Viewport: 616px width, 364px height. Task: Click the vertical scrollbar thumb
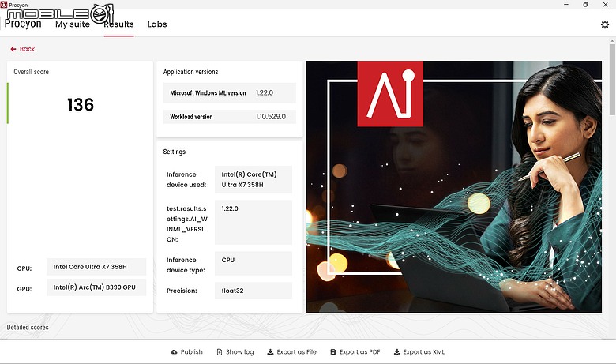point(613,80)
